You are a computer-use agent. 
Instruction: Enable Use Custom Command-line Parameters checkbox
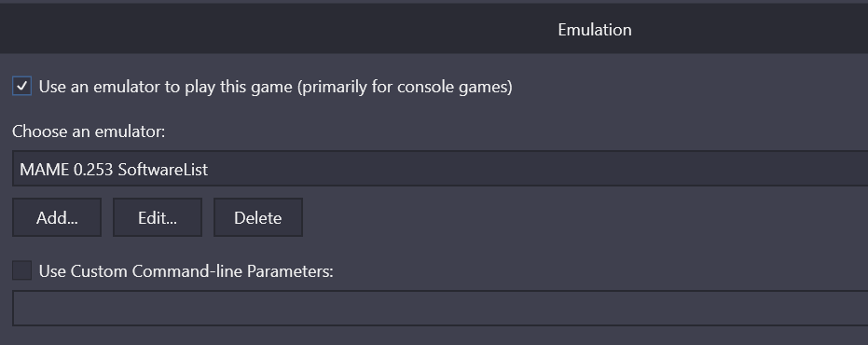click(22, 270)
